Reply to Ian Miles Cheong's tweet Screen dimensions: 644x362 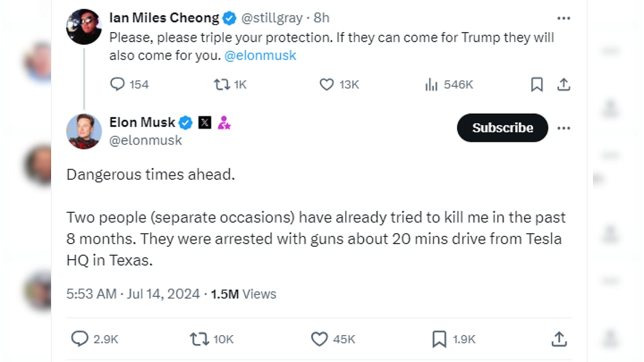click(x=118, y=84)
